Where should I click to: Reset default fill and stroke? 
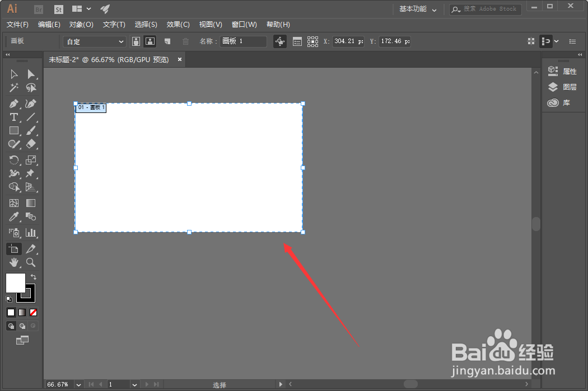pyautogui.click(x=9, y=299)
